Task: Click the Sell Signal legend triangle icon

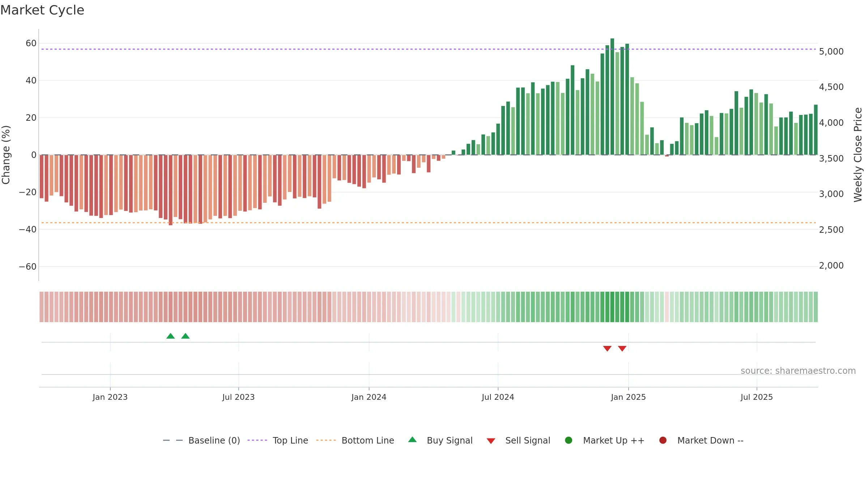Action: [x=491, y=441]
